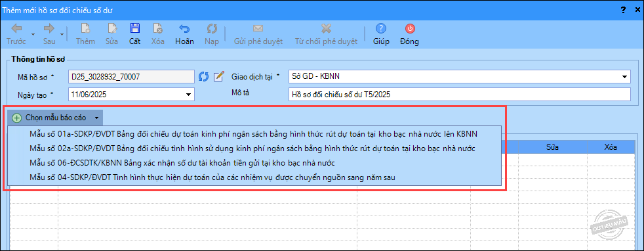Click the Trước (previous) arrow icon

click(16, 28)
